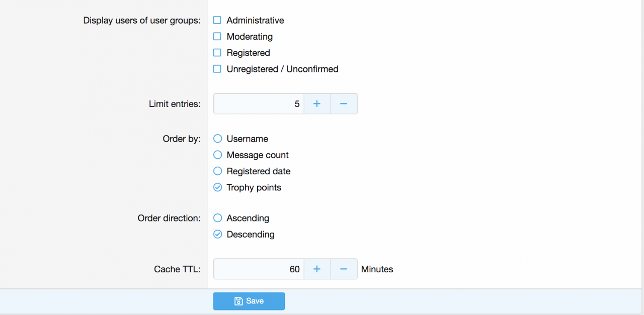
Task: Click the plus icon for Limit entries
Action: (317, 104)
